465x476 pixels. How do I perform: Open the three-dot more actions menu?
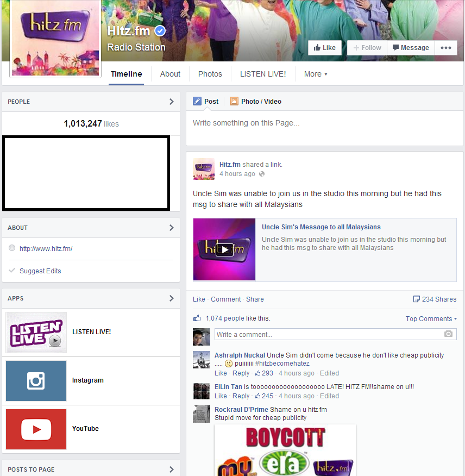446,48
